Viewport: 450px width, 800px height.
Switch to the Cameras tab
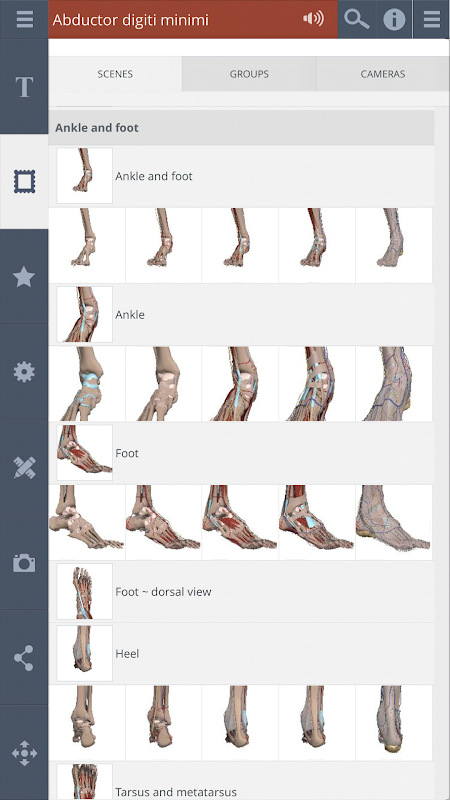click(x=383, y=74)
